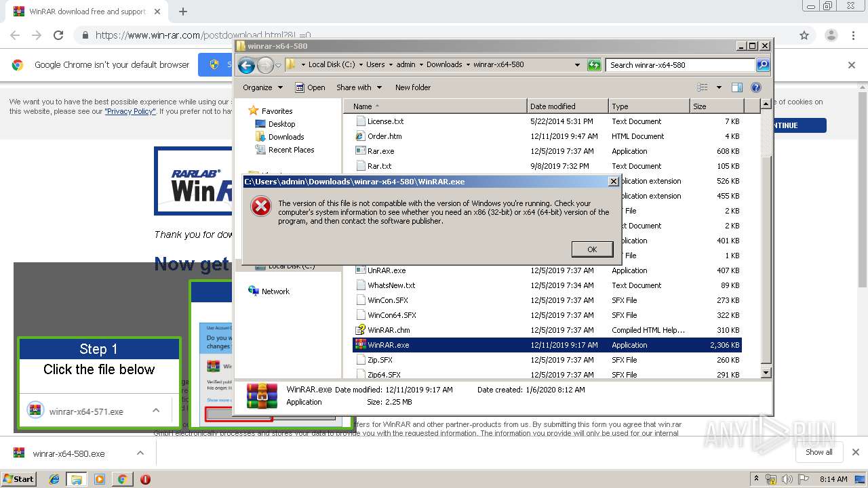Close the Chrome downloads bar

855,452
